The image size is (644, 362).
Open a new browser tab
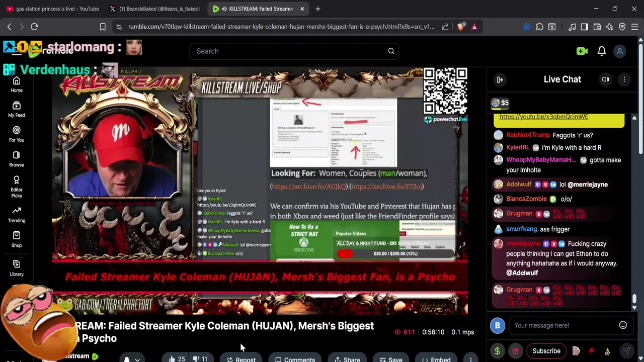click(x=318, y=9)
